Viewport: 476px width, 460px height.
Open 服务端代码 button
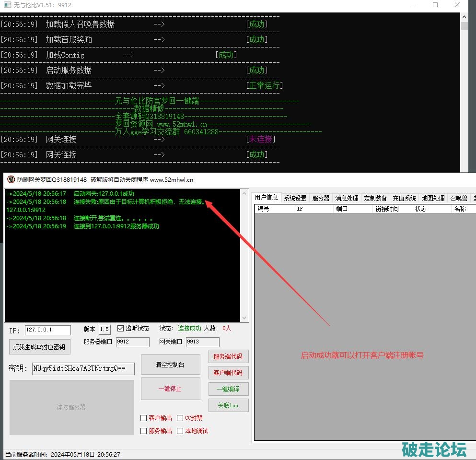228,356
